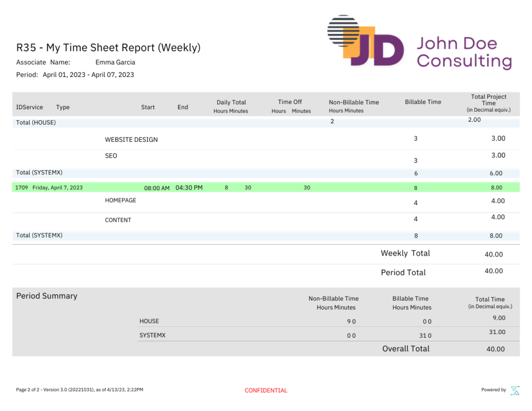The width and height of the screenshot is (532, 411).
Task: Click the WEBSITE DESIGN service entry
Action: (131, 140)
